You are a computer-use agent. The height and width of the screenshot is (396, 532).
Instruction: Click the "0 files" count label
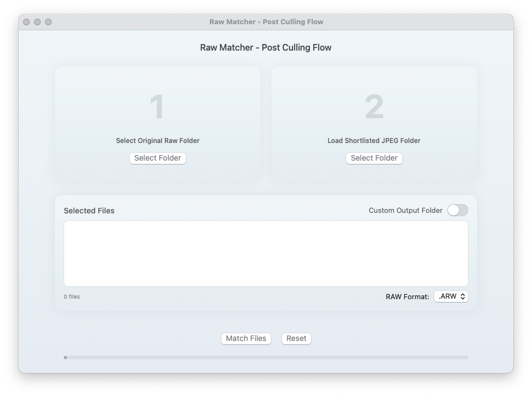click(x=71, y=296)
